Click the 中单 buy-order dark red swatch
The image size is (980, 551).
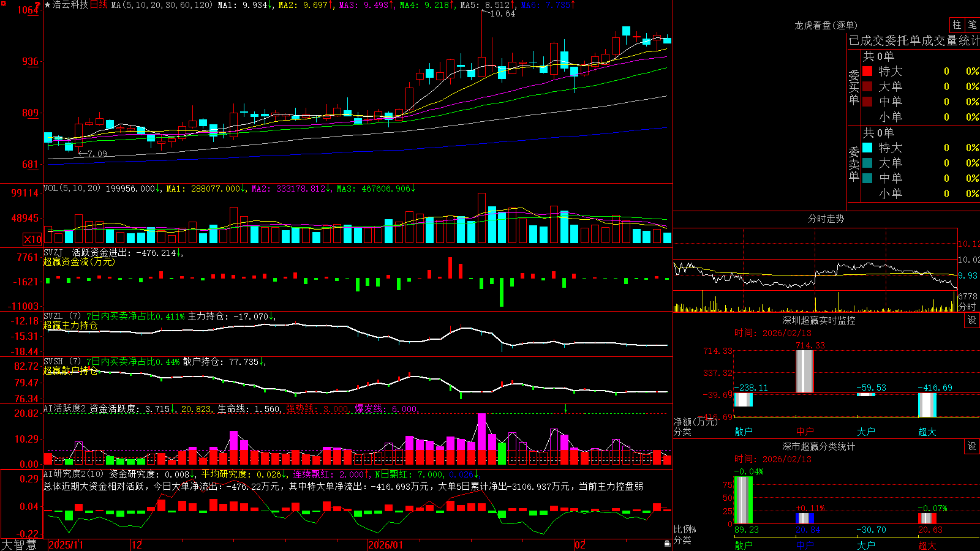(867, 102)
